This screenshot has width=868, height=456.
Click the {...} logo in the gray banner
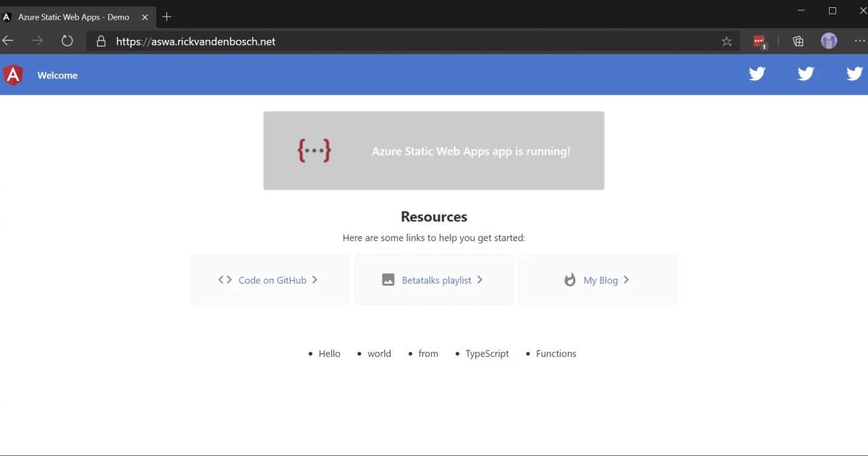[x=314, y=150]
